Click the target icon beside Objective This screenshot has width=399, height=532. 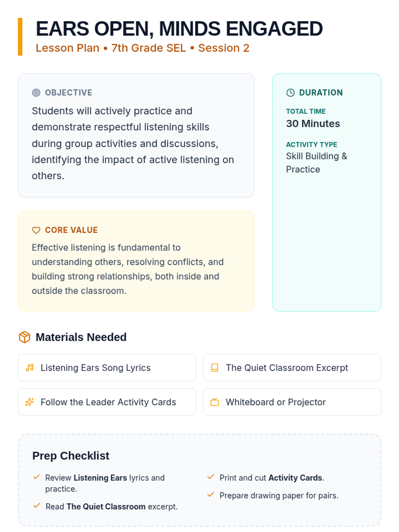point(36,93)
